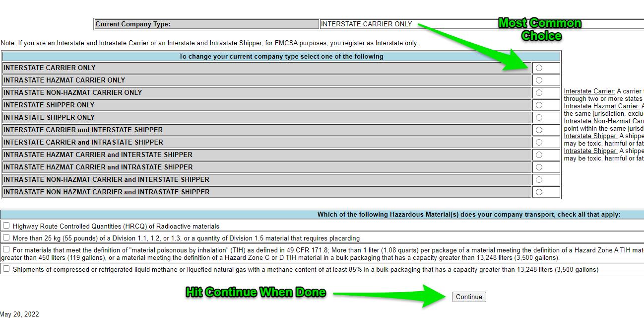Click the Interstate Carrier definition term
644x318 pixels.
tap(589, 91)
